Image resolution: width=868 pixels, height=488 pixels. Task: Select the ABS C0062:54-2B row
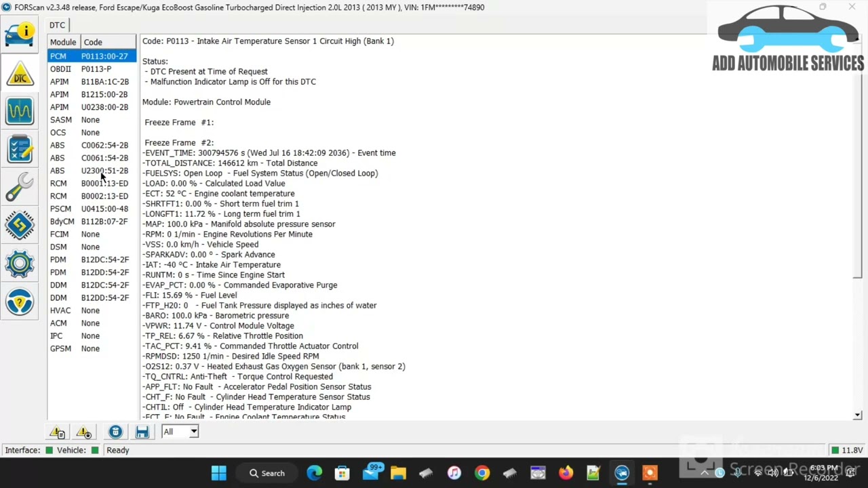click(92, 145)
